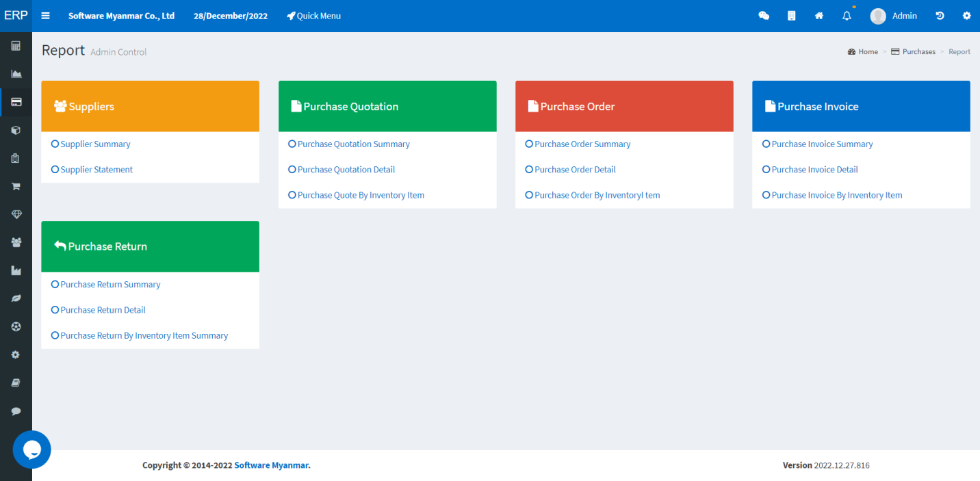This screenshot has width=980, height=481.
Task: Click the red Purchase Order card header
Action: click(x=624, y=106)
